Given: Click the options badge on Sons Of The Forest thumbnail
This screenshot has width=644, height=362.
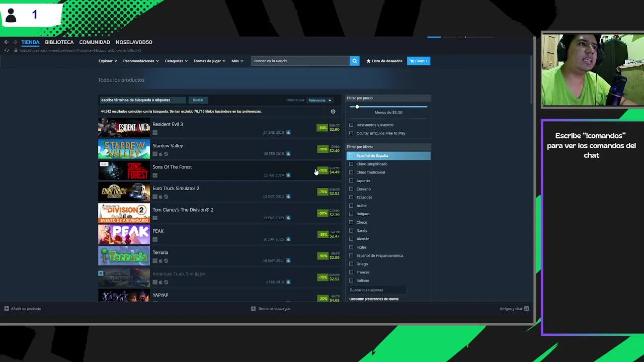Looking at the screenshot, I should click(x=104, y=164).
